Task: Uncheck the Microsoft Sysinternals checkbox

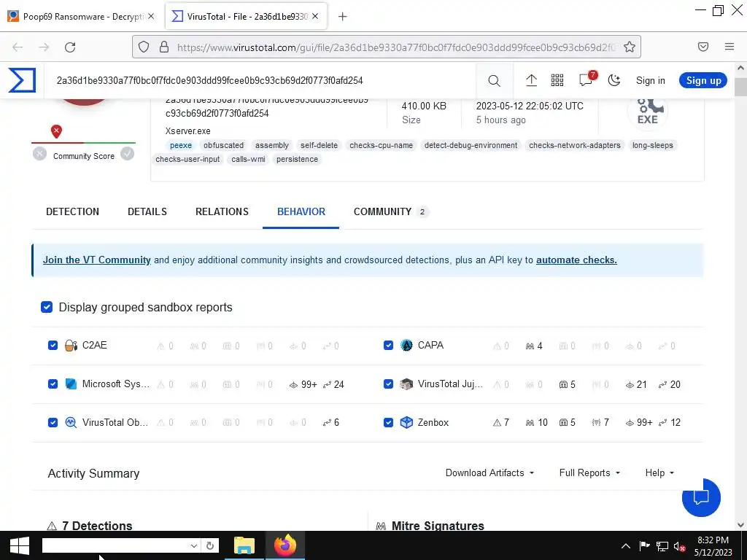Action: [53, 384]
